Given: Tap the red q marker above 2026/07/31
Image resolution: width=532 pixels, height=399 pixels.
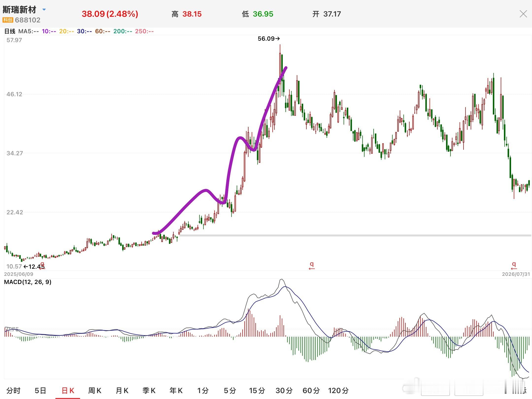Looking at the screenshot, I should tap(514, 266).
